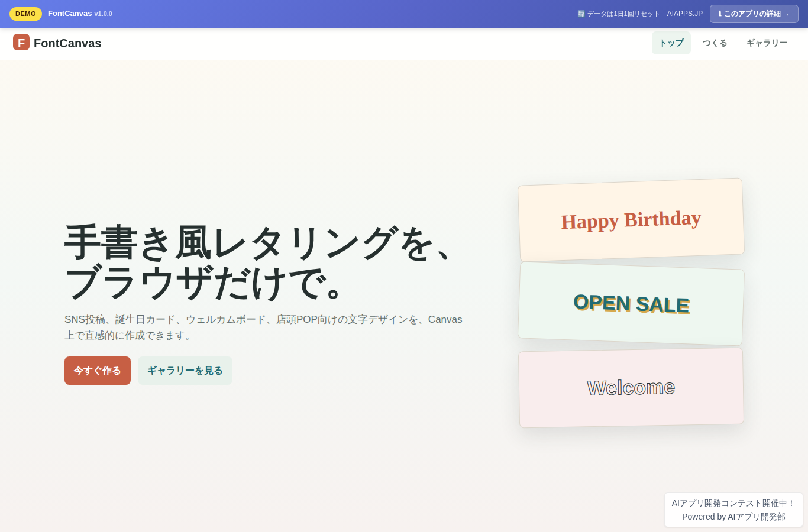Screen dimensions: 808x532
Task: Switch to the つくる tab
Action: click(x=715, y=43)
